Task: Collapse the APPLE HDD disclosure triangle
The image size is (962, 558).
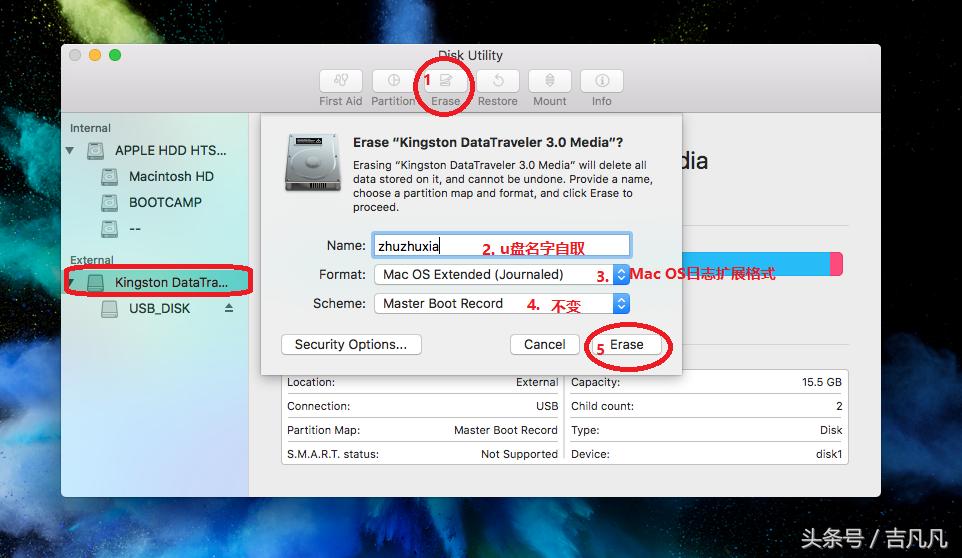Action: (x=70, y=151)
